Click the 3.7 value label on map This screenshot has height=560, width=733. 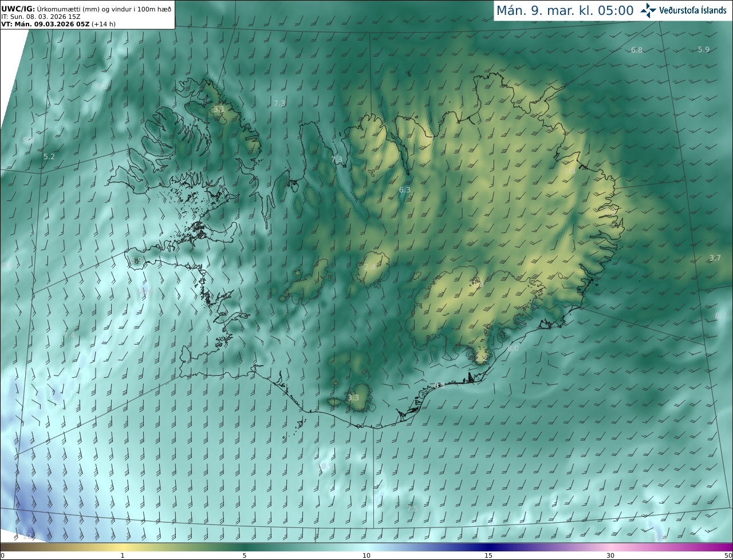tap(715, 258)
